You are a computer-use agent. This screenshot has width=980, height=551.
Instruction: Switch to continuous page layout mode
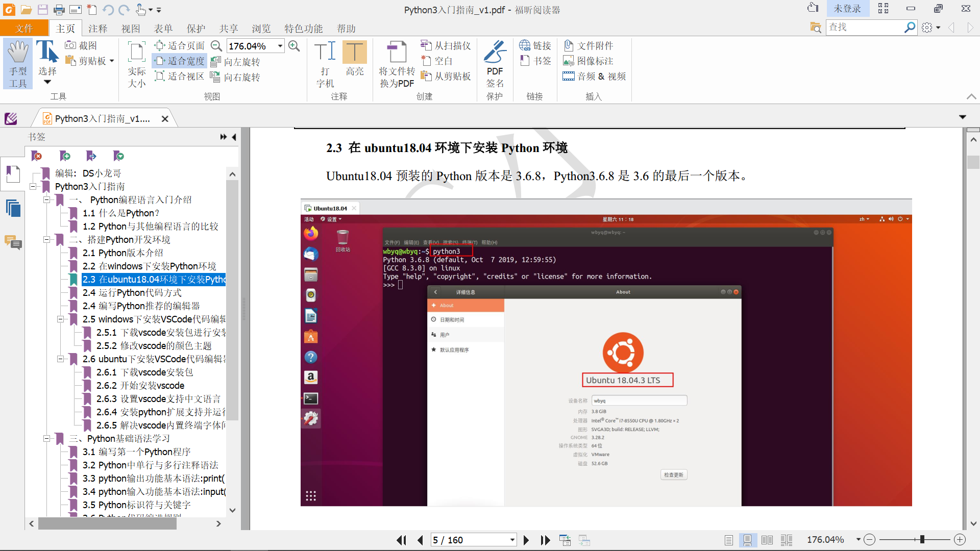pos(747,540)
